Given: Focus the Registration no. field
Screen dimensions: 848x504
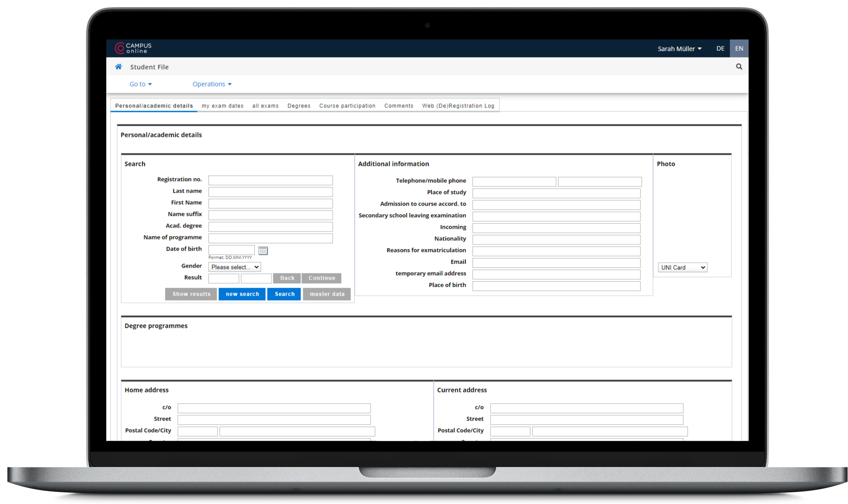Looking at the screenshot, I should coord(270,180).
